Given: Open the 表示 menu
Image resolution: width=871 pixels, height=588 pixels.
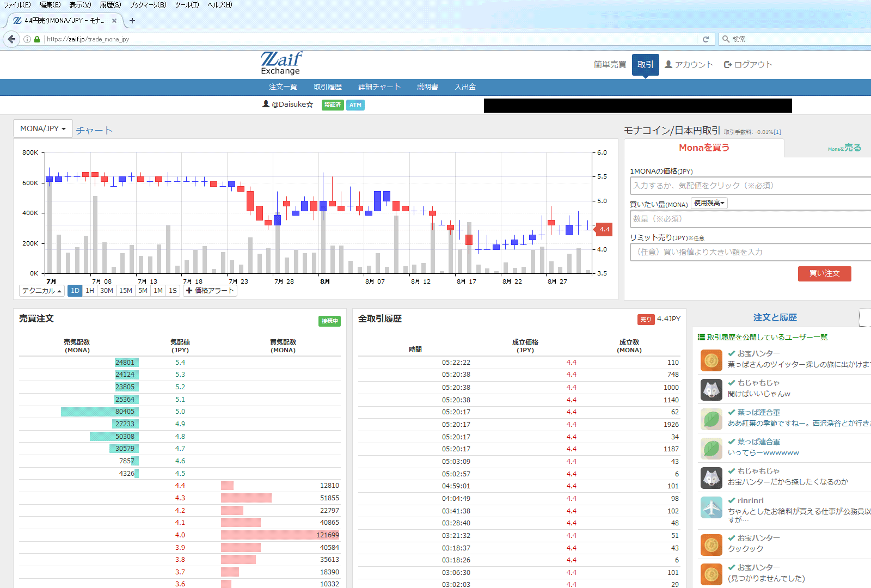Looking at the screenshot, I should point(80,5).
